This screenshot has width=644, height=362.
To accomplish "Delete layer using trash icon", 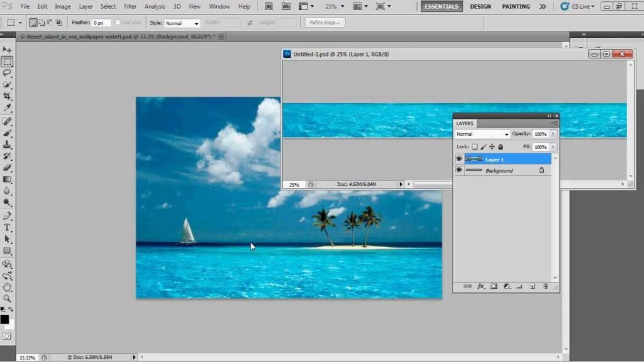I will tap(545, 286).
